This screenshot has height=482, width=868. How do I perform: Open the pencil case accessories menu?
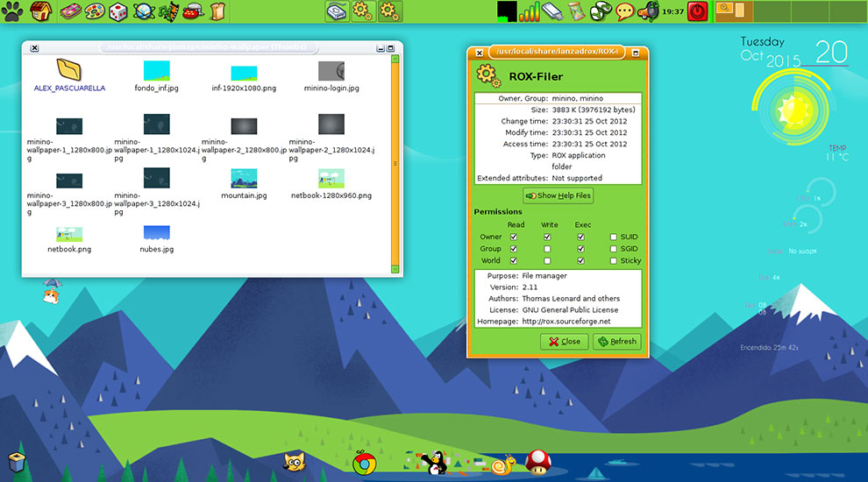[x=70, y=11]
